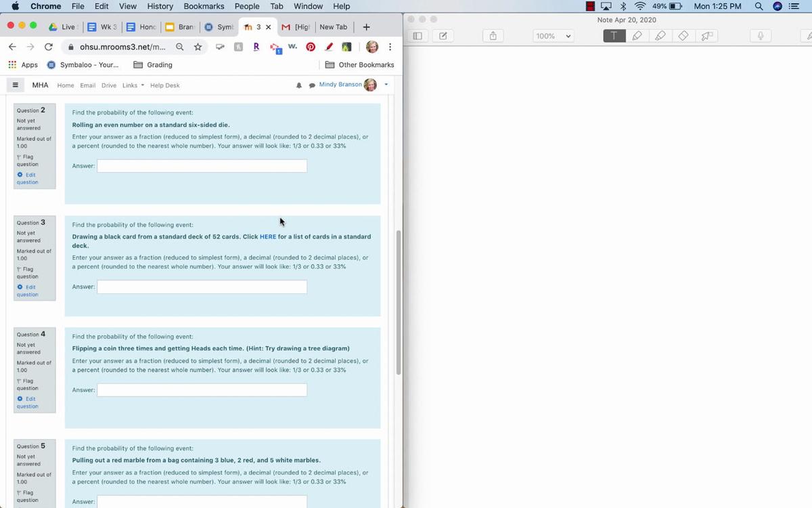Select the highlighter tool in the Note toolbar
Image resolution: width=812 pixels, height=508 pixels.
[660, 36]
